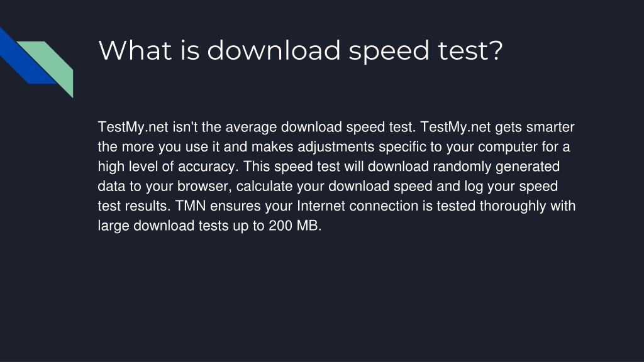644x362 pixels.
Task: Click the word 'adjustments' in the body text
Action: [336, 147]
